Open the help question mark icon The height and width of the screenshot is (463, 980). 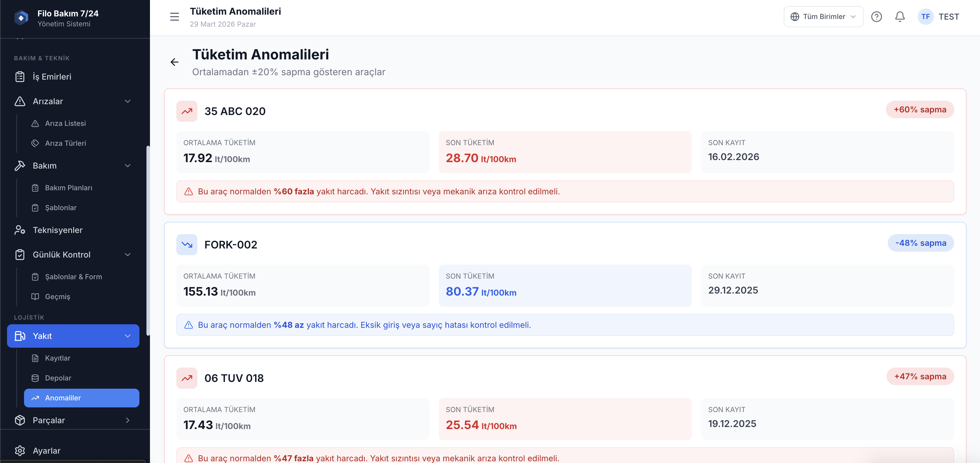(876, 17)
